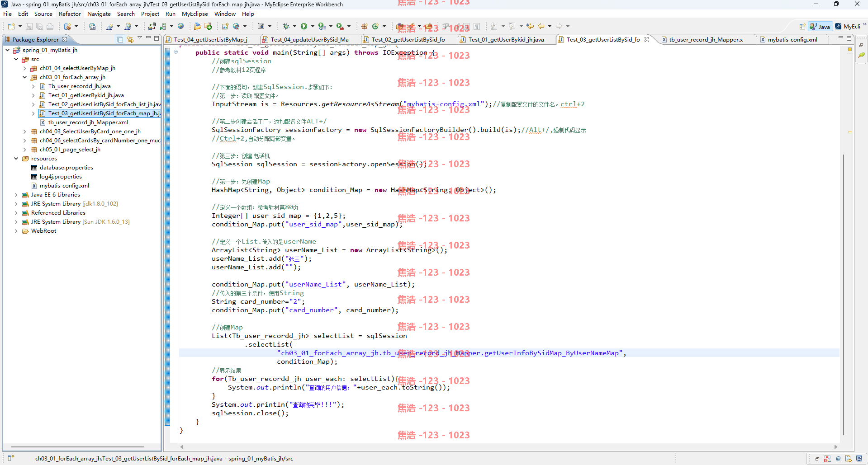Image resolution: width=868 pixels, height=465 pixels.
Task: Expand Java EE 6 Libraries node
Action: click(16, 195)
